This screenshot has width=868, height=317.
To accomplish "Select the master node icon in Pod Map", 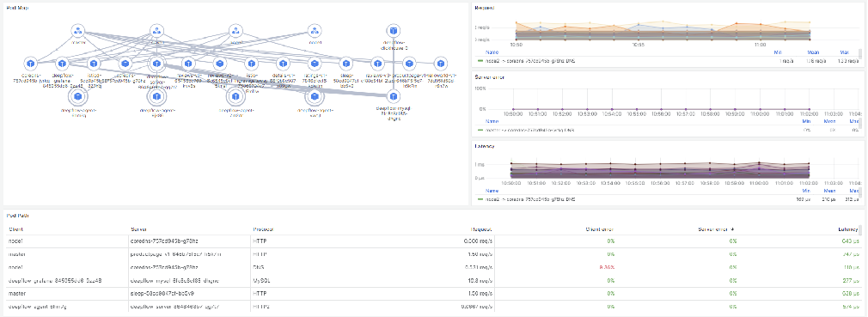I will pyautogui.click(x=77, y=31).
